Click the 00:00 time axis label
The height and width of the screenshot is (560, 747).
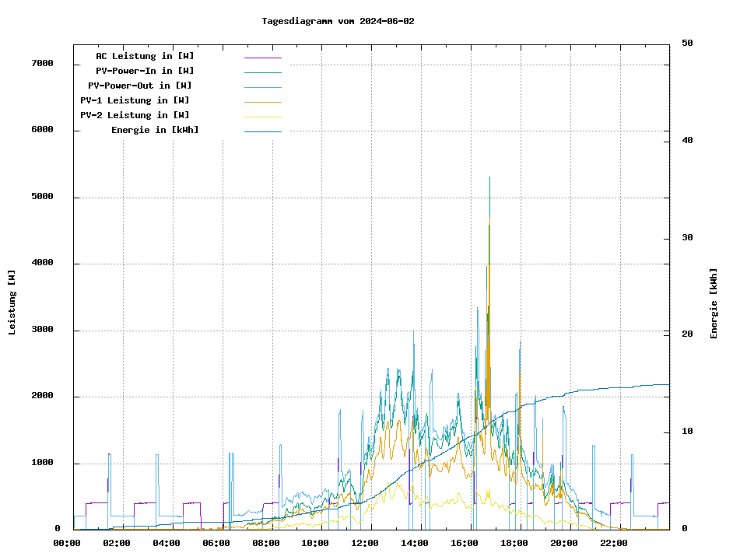(67, 543)
